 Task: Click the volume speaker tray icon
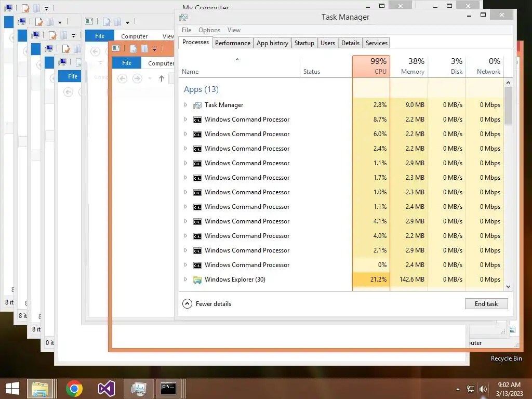coord(483,389)
